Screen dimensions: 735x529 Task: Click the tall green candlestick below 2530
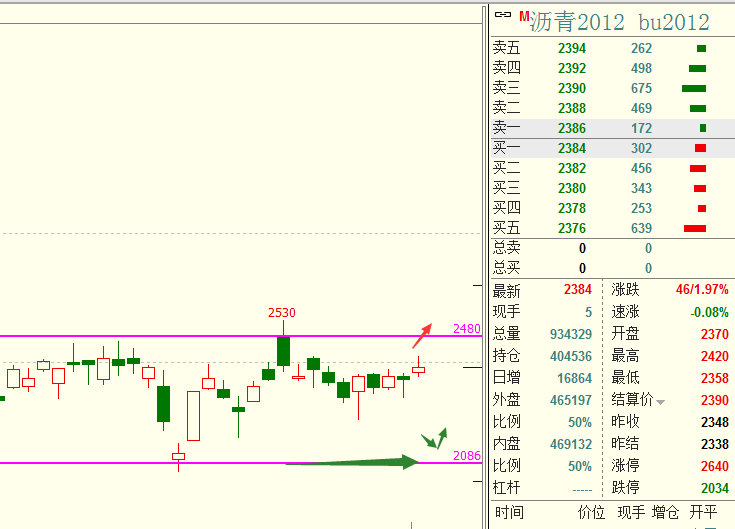284,351
